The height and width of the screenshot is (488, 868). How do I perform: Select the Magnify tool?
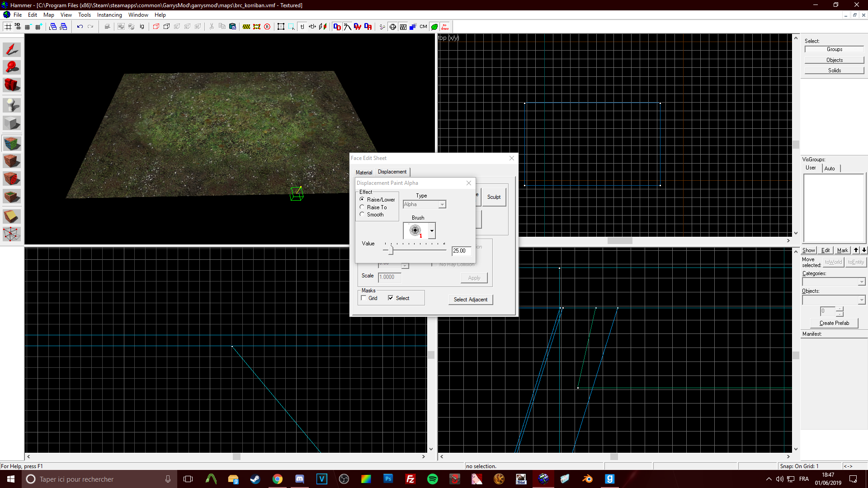coord(12,67)
